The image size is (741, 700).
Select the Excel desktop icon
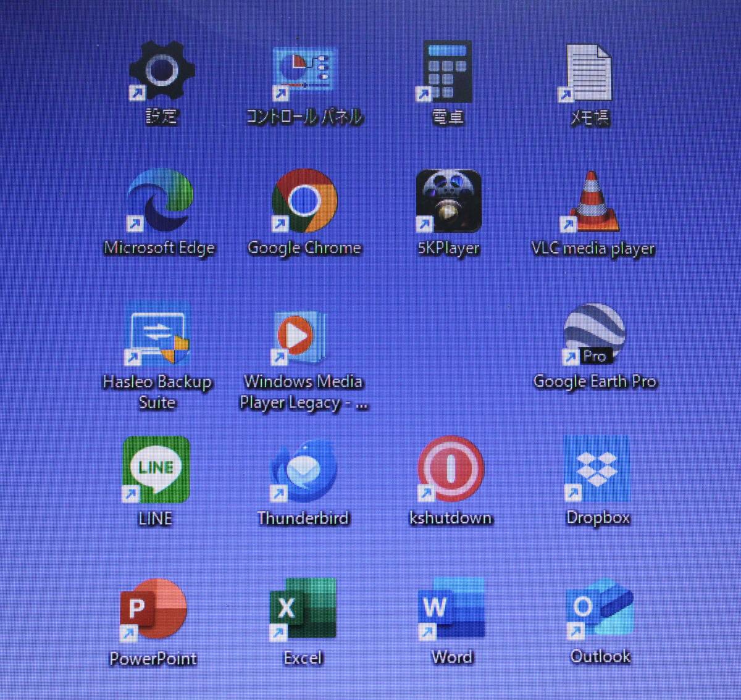pos(303,608)
